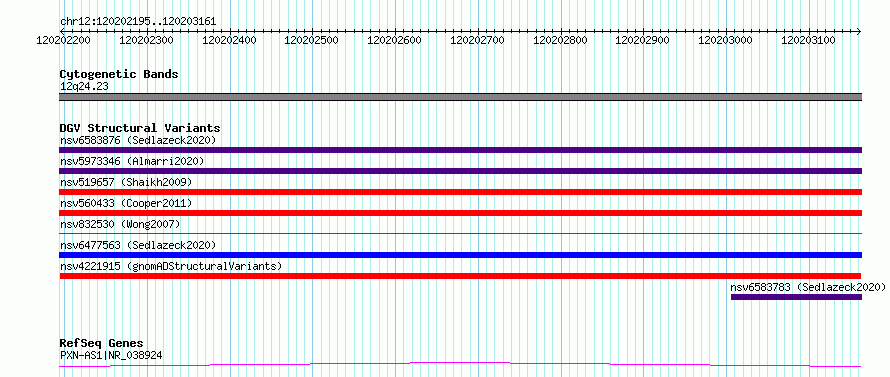Image resolution: width=890 pixels, height=377 pixels.
Task: Select label nsv560433 (Cooper2011)
Action: (x=125, y=203)
